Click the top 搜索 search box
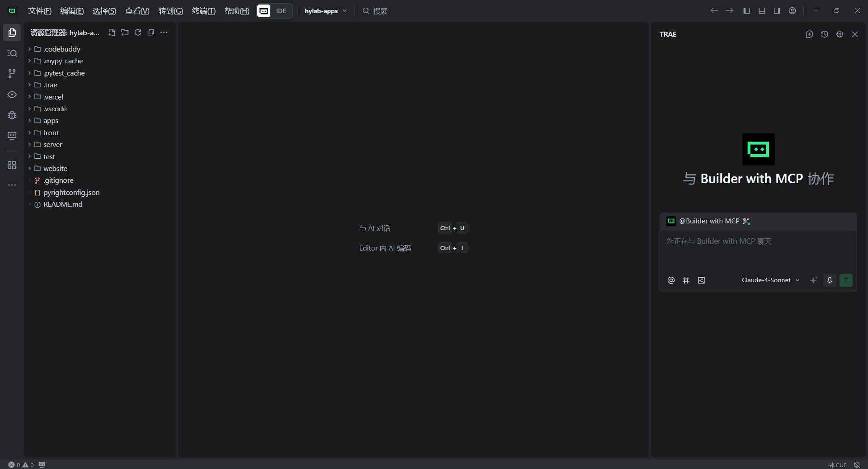This screenshot has width=868, height=469. (x=375, y=11)
